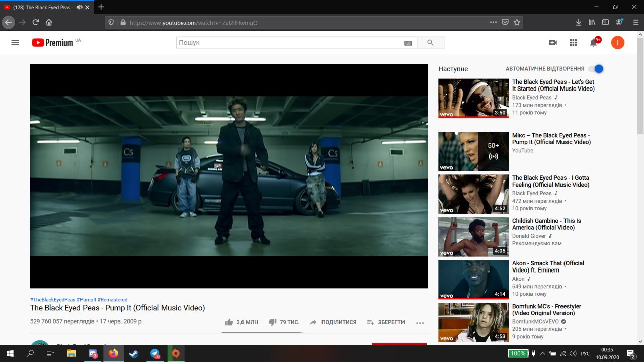Viewport: 644px width, 362px height.
Task: Pause the Pump It video player
Action: [229, 176]
